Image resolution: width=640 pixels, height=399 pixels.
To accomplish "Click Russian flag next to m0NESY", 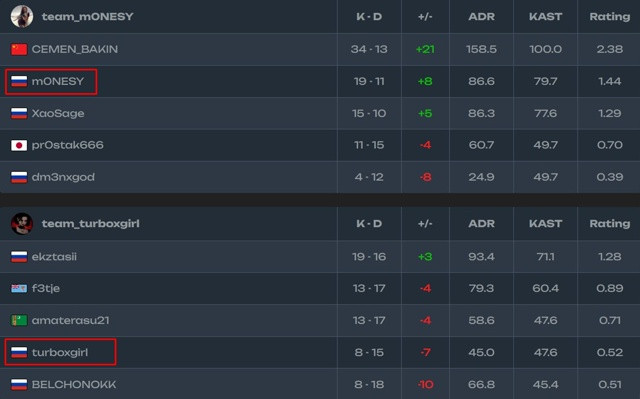I will pyautogui.click(x=19, y=81).
